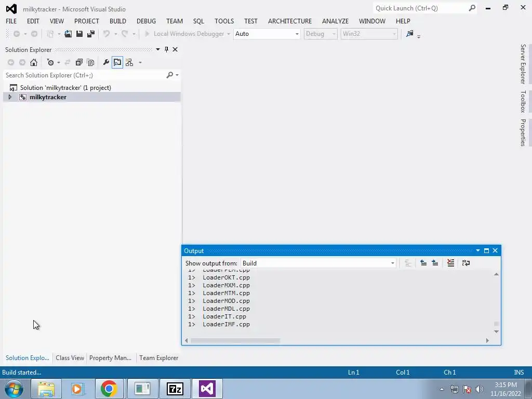
Task: Open Properties with the wrench icon
Action: [106, 62]
